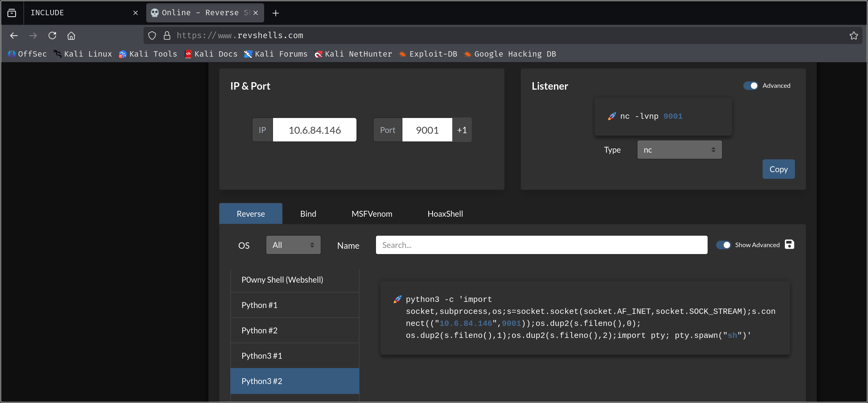Switch to the MSFVenom tab

coord(372,214)
